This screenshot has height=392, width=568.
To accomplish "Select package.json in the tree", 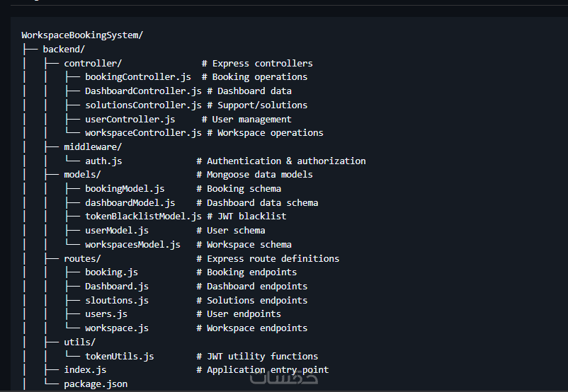I will pyautogui.click(x=96, y=384).
